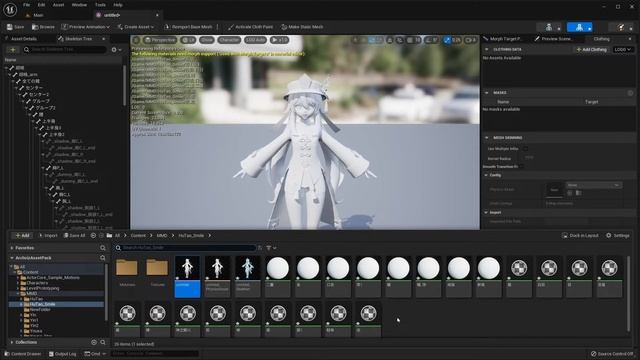The height and width of the screenshot is (360, 640).
Task: Click the Content Browser history back icon
Action: pos(93,236)
